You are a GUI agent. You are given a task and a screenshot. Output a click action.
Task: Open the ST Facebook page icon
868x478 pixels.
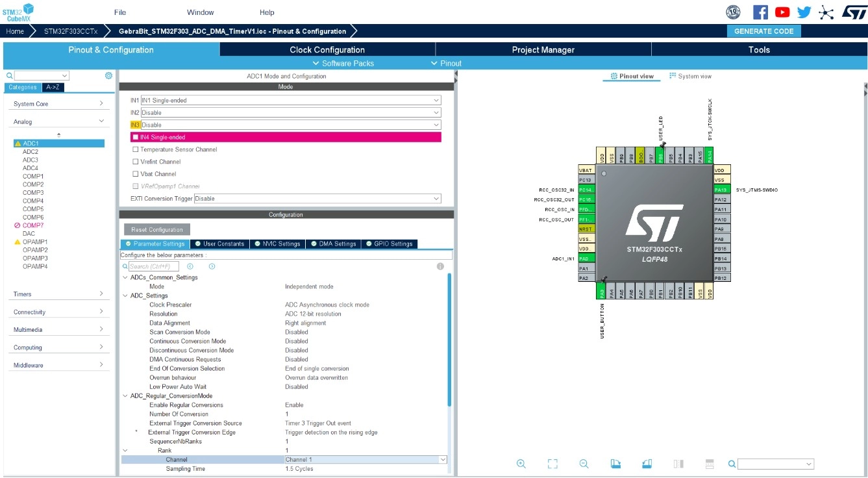tap(760, 12)
